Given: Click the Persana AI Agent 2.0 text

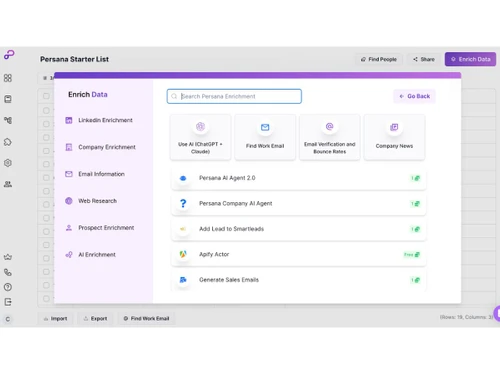Looking at the screenshot, I should 227,178.
